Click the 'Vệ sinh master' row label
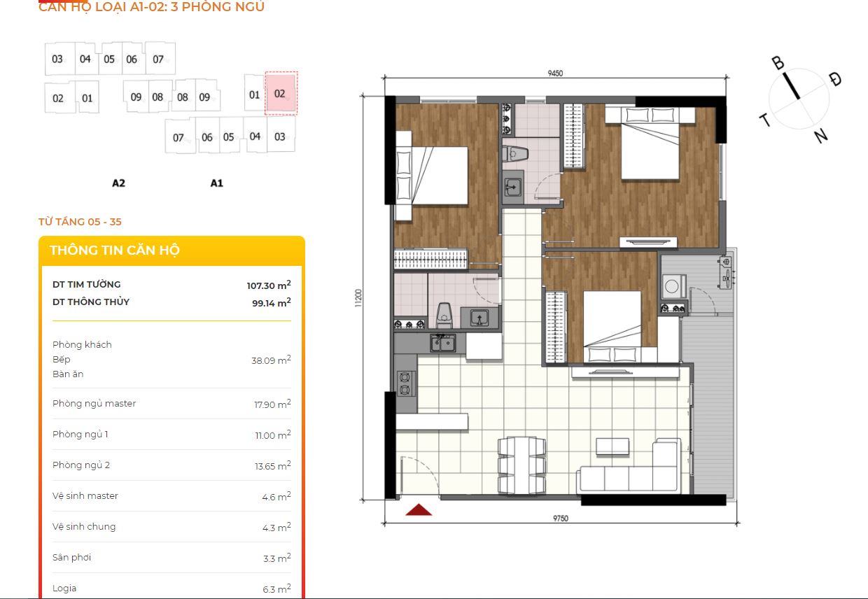 coord(85,496)
